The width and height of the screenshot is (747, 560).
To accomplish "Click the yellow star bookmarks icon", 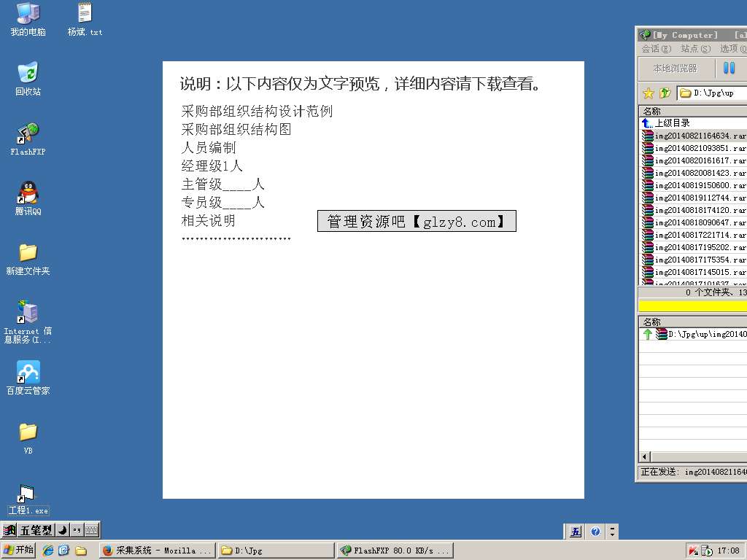I will 648,93.
